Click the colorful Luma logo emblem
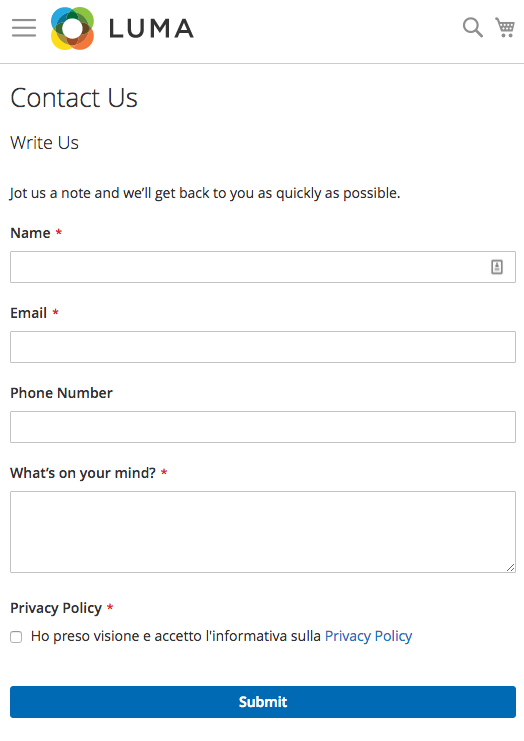The height and width of the screenshot is (741, 524). click(72, 28)
